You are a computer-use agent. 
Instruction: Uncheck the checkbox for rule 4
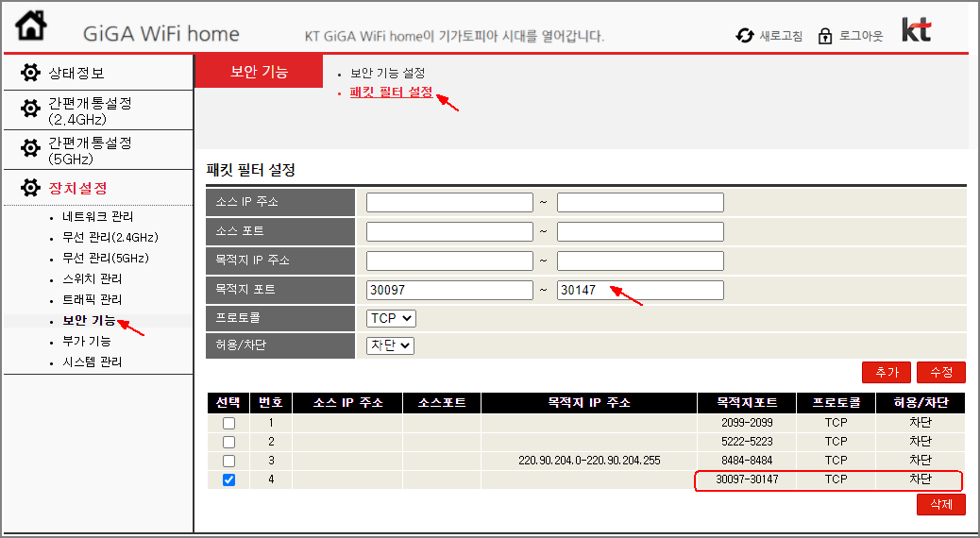[x=228, y=479]
